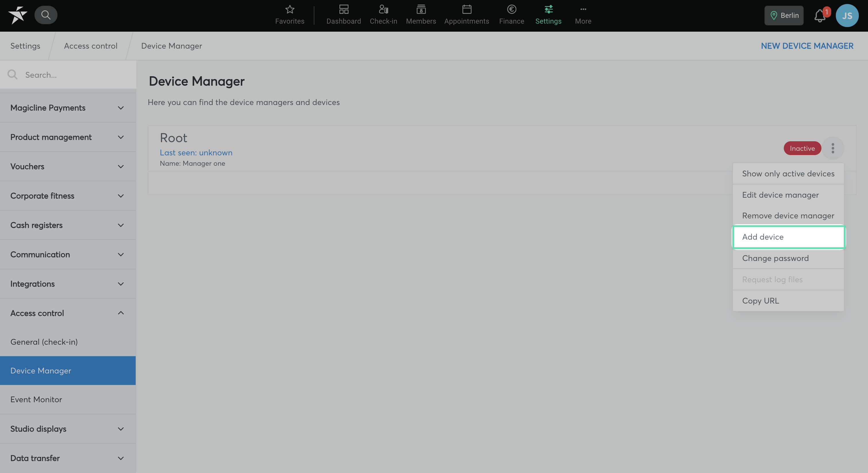Click the Root device manager title
The width and height of the screenshot is (868, 473).
click(174, 138)
